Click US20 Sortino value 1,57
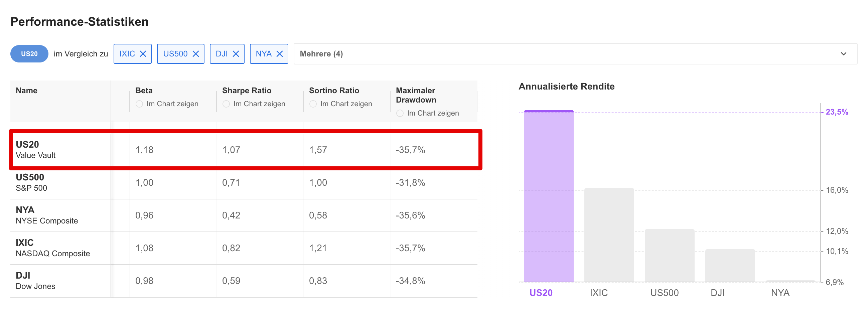The height and width of the screenshot is (314, 868). coord(318,150)
